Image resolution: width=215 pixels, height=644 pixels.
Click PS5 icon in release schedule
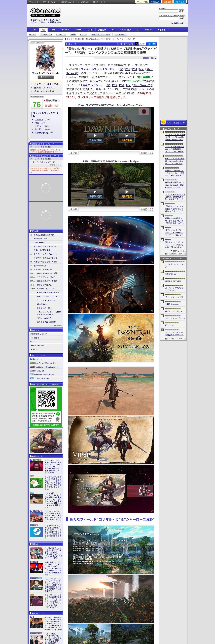32,367
